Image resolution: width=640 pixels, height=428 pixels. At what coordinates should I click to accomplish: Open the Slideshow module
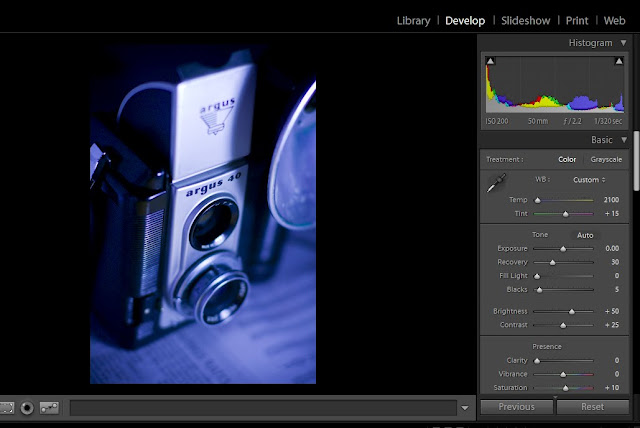pyautogui.click(x=525, y=21)
